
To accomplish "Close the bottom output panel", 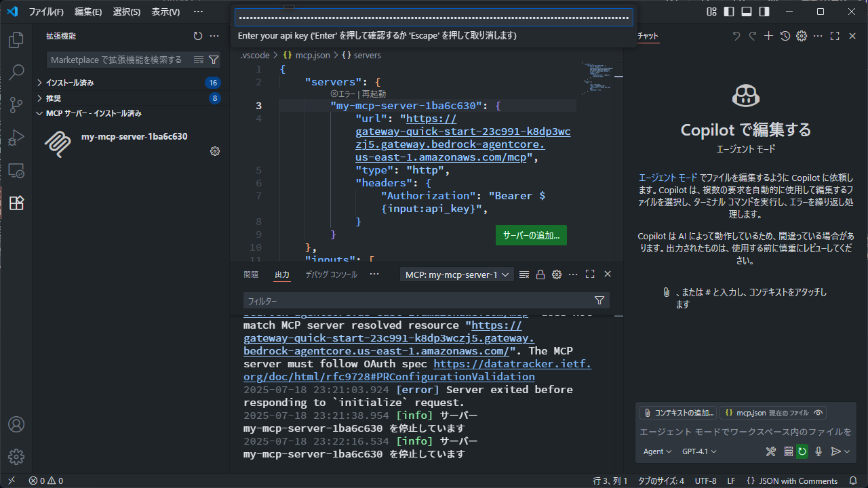I will point(608,274).
